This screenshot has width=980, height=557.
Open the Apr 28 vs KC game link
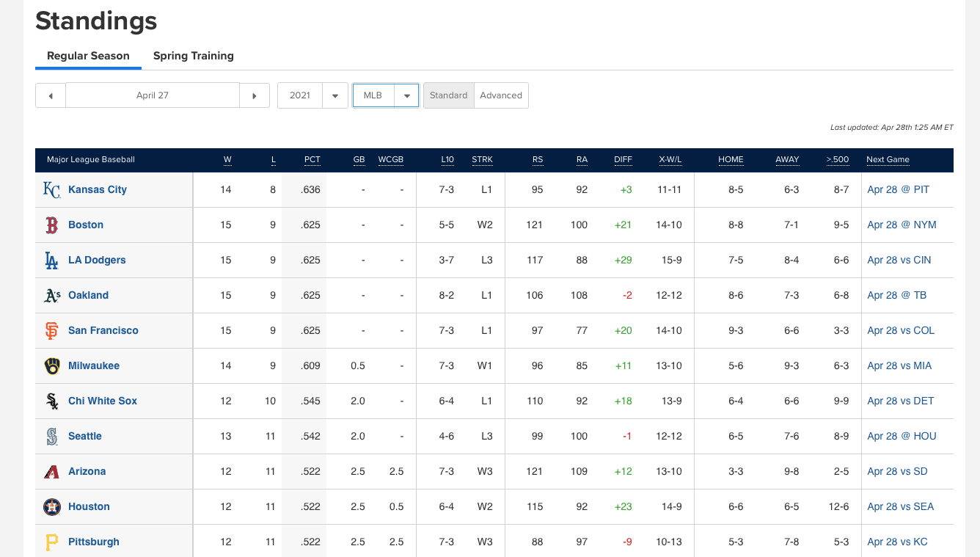(898, 542)
